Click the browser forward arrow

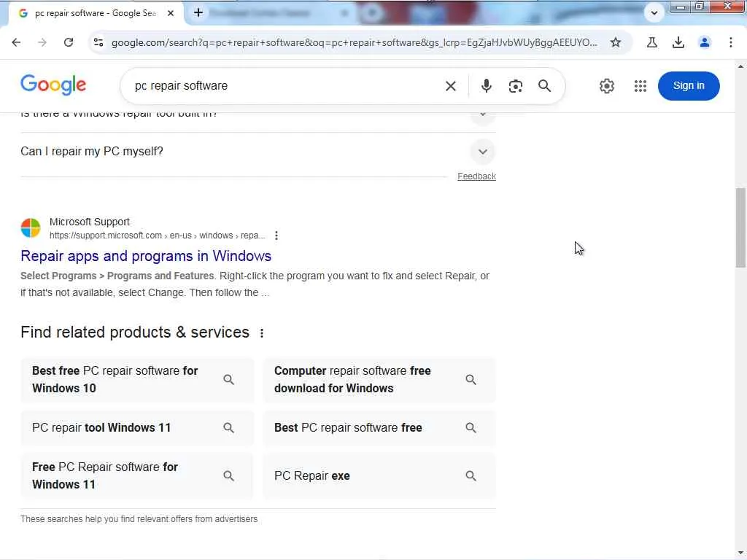tap(42, 42)
